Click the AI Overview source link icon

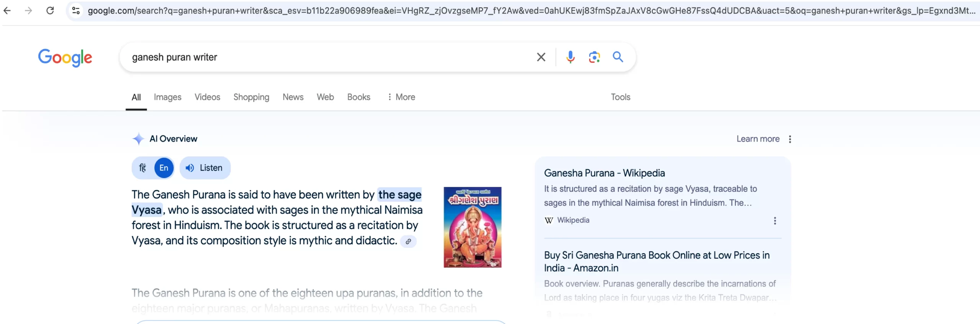point(408,241)
